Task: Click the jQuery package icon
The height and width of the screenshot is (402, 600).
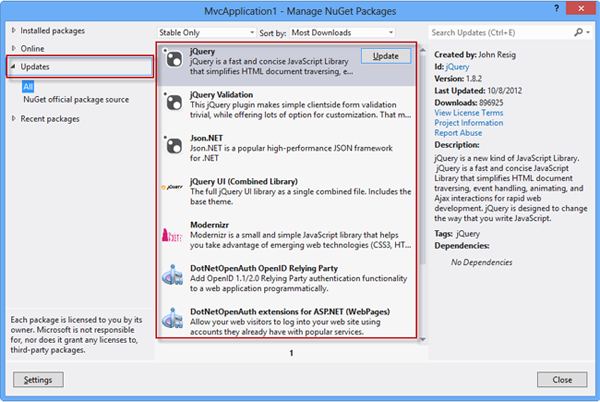Action: pos(173,59)
